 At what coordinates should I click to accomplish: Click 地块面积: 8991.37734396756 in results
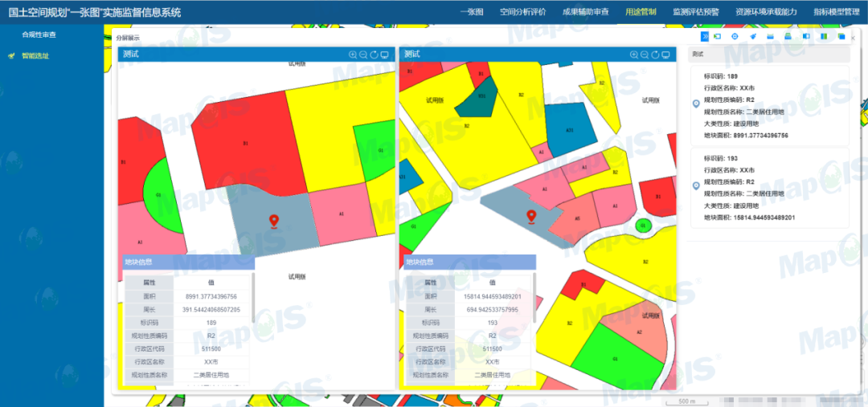pyautogui.click(x=746, y=136)
